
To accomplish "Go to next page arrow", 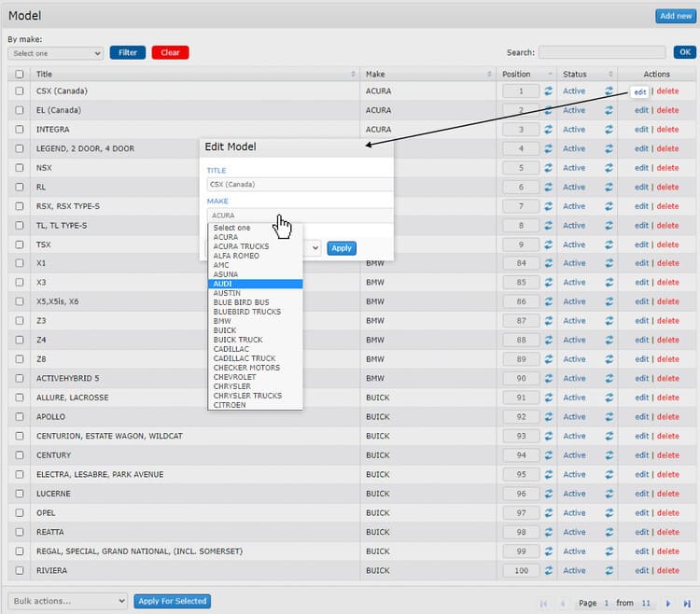I will point(668,604).
